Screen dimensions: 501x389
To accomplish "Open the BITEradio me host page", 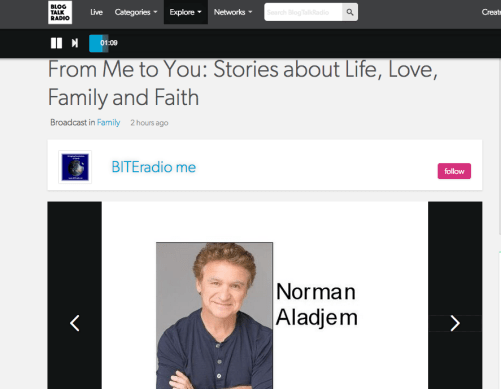I will coord(154,167).
